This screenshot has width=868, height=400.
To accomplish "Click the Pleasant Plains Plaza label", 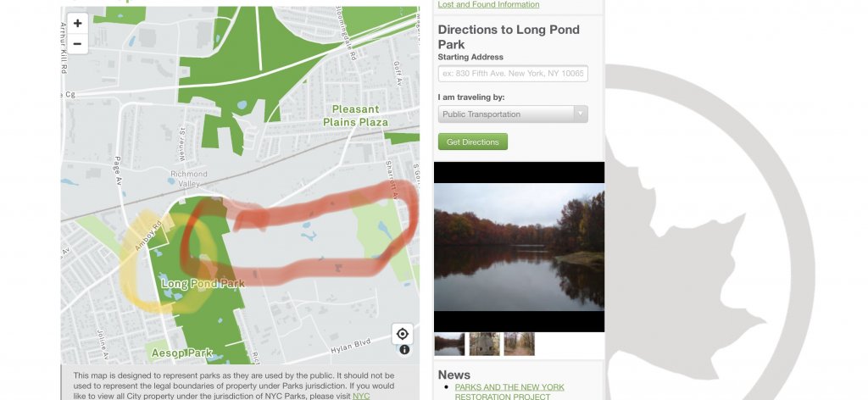I will click(355, 115).
